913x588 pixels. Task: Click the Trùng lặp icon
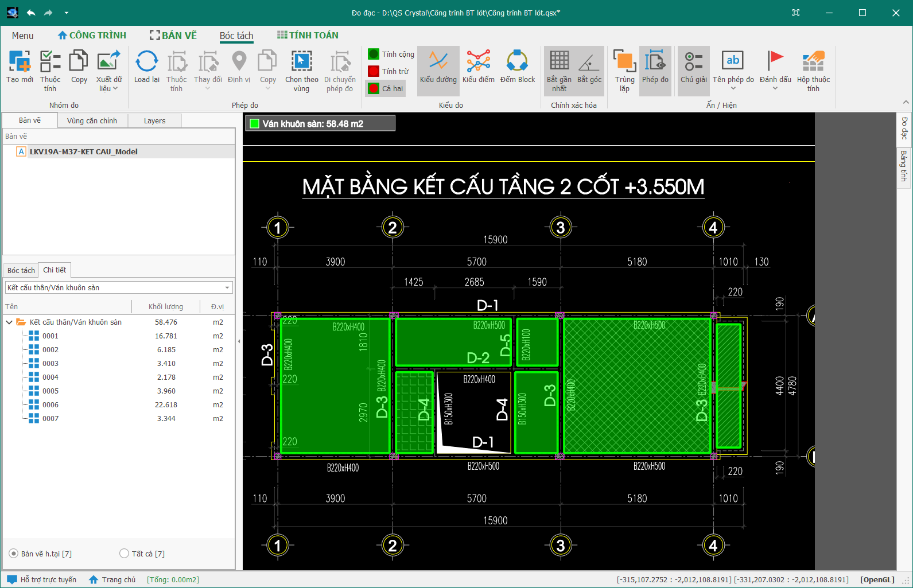pos(624,62)
